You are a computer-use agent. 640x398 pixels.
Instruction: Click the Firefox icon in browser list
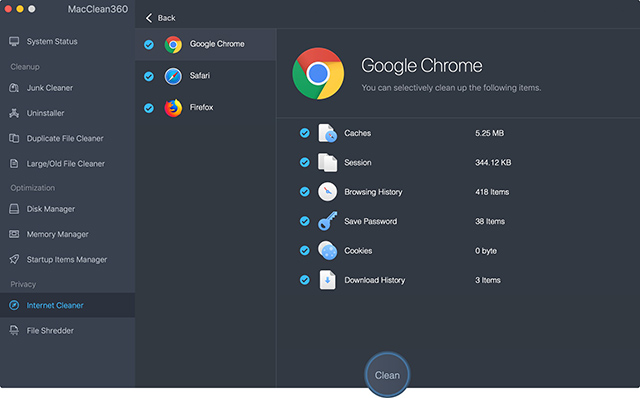pyautogui.click(x=173, y=108)
